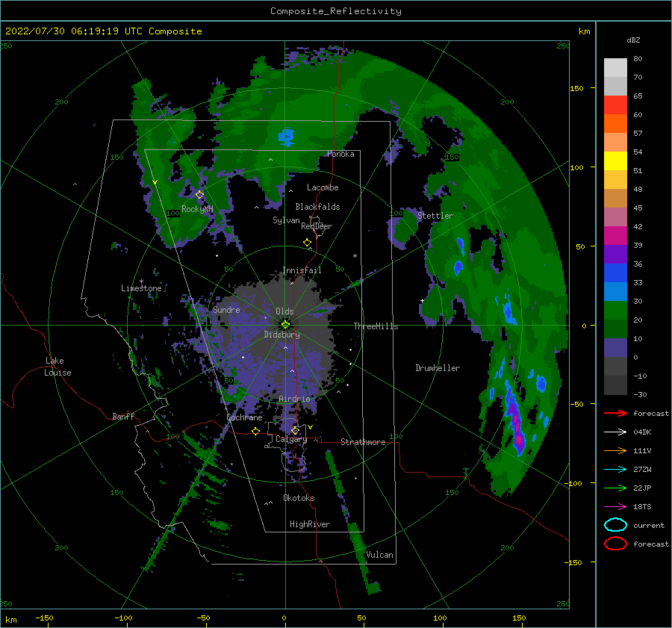Click the RedDeer city label
Screen dimensions: 672x628
[x=317, y=226]
